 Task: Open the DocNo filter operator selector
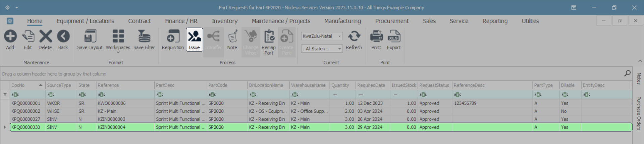click(15, 95)
